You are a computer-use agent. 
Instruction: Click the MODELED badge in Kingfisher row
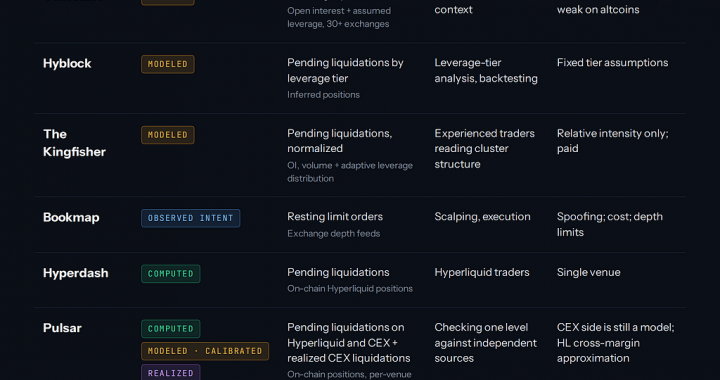(168, 135)
